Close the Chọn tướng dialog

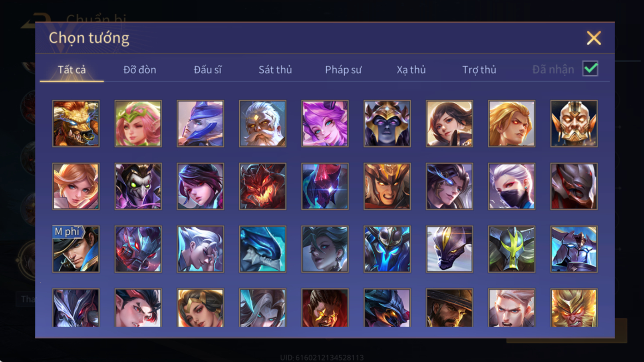(x=594, y=38)
